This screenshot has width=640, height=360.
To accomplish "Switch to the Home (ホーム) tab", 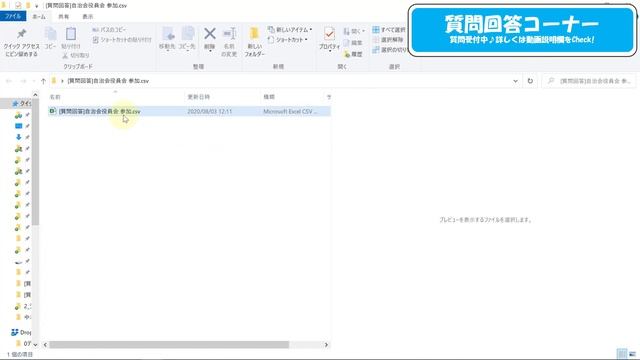I will (39, 16).
